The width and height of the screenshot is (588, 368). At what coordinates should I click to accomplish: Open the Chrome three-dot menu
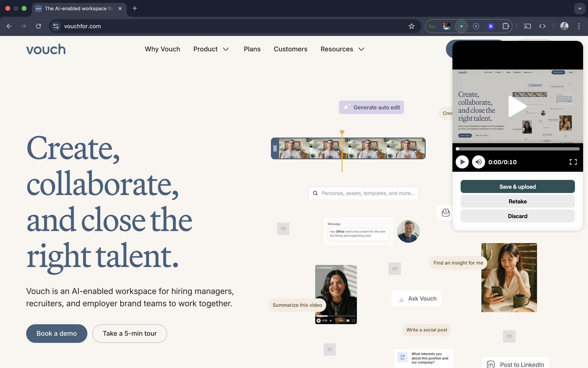click(x=579, y=26)
